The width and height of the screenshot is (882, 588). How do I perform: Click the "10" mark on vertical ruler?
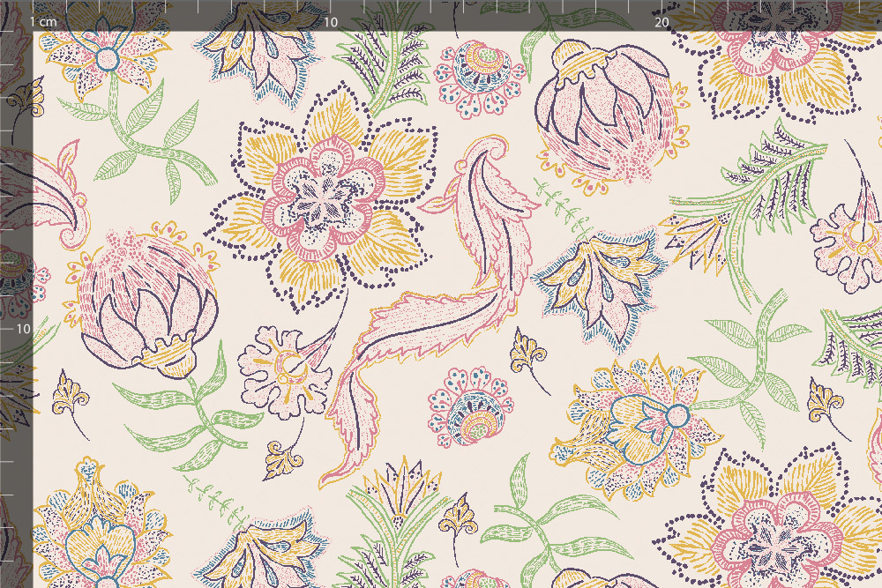pyautogui.click(x=23, y=329)
